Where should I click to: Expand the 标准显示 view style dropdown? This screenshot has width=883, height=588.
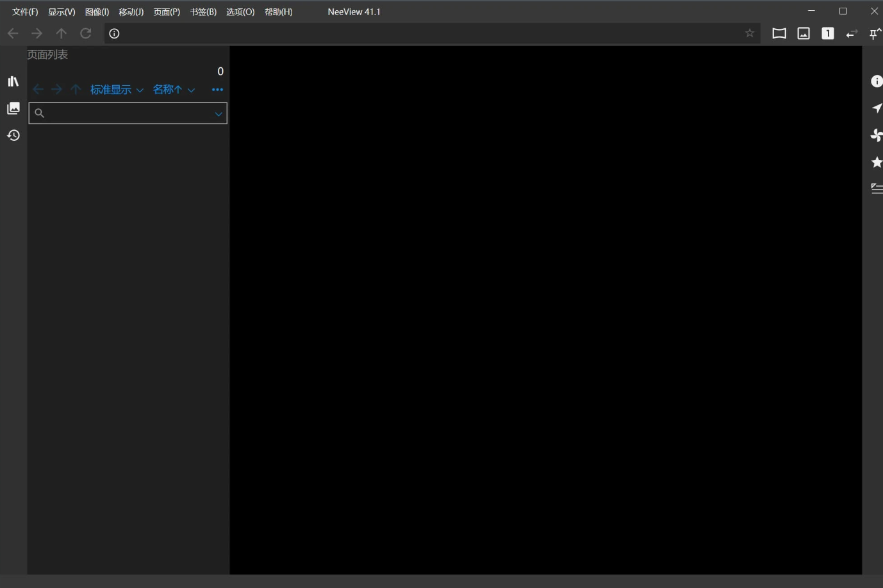point(117,90)
